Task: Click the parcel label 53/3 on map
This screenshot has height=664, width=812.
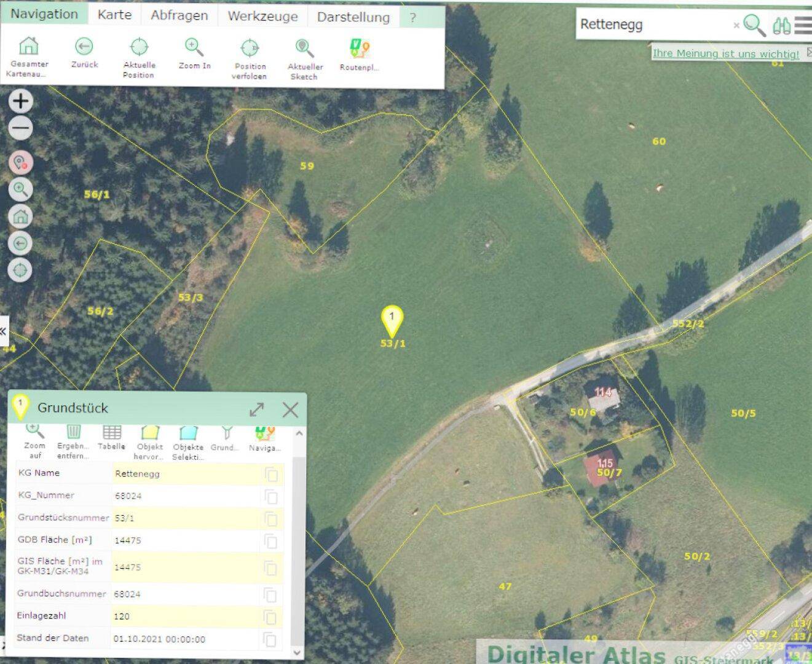Action: [191, 298]
